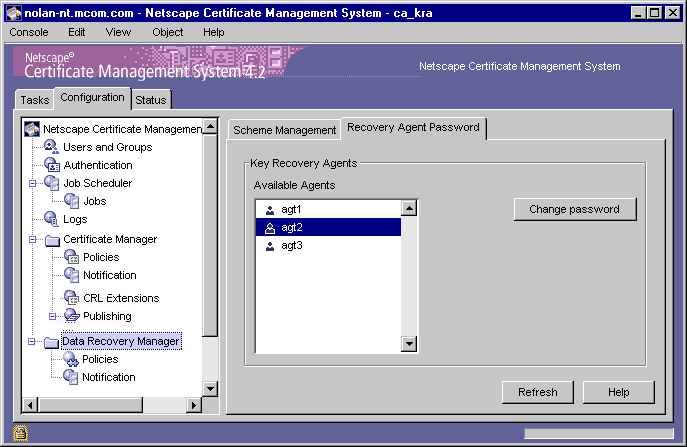Click Certificate Manager's Policies icon

71,257
